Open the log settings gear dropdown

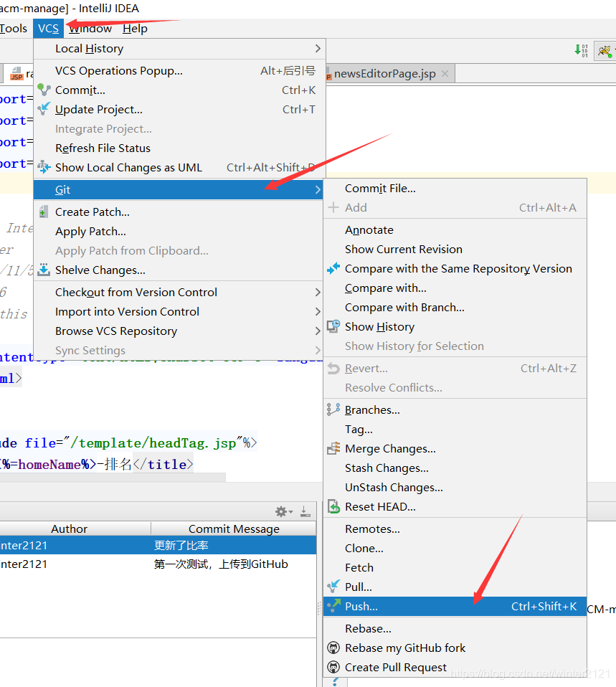pyautogui.click(x=284, y=511)
